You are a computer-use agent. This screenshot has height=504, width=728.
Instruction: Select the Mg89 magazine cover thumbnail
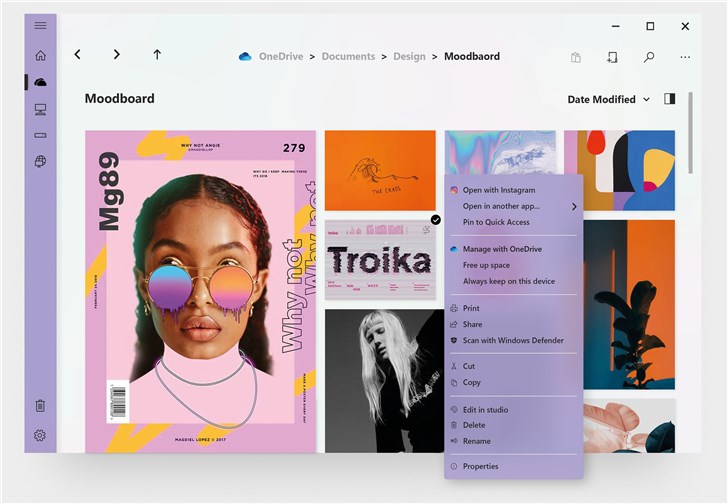[x=201, y=291]
